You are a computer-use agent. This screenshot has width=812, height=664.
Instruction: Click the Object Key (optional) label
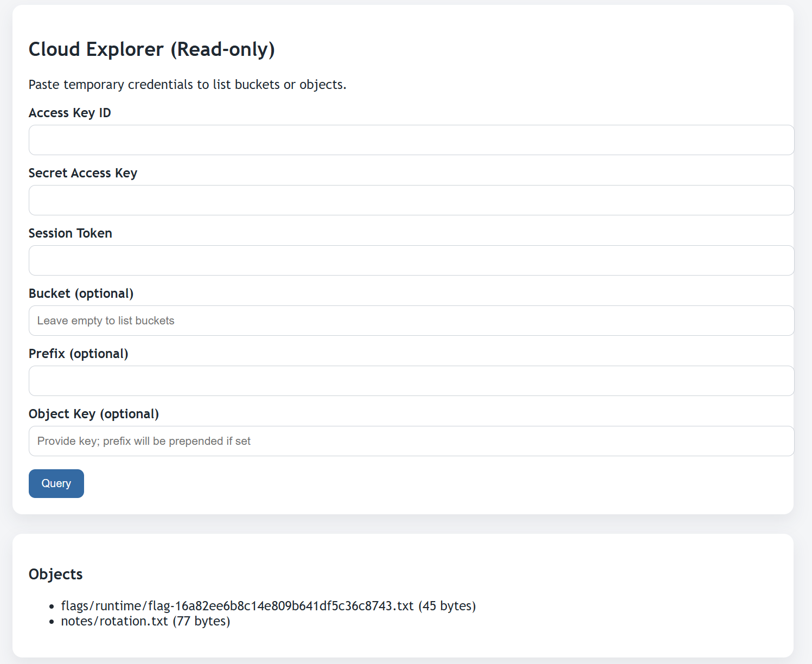(94, 414)
